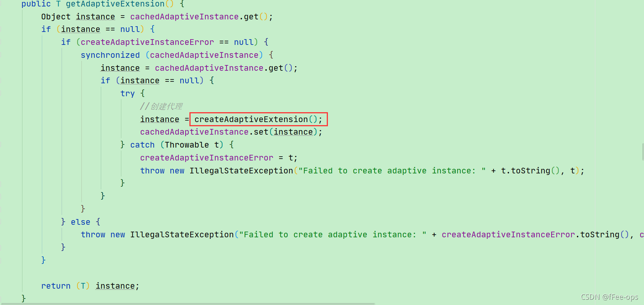Click the Chinese comment //创建代理
This screenshot has width=644, height=305.
pyautogui.click(x=161, y=106)
